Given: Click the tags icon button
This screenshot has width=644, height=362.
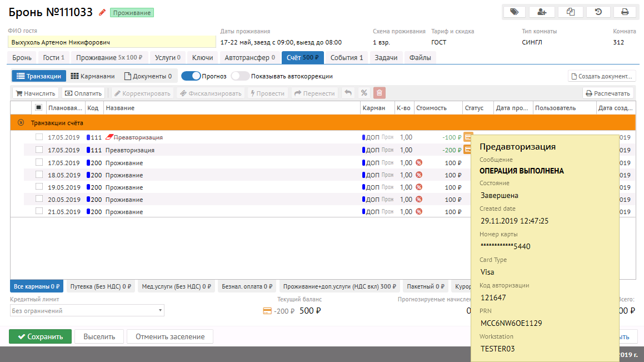Looking at the screenshot, I should 514,12.
